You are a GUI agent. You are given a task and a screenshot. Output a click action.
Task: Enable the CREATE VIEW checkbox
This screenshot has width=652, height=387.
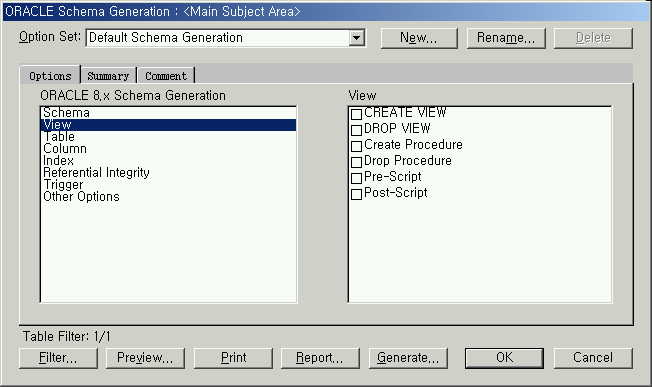356,113
